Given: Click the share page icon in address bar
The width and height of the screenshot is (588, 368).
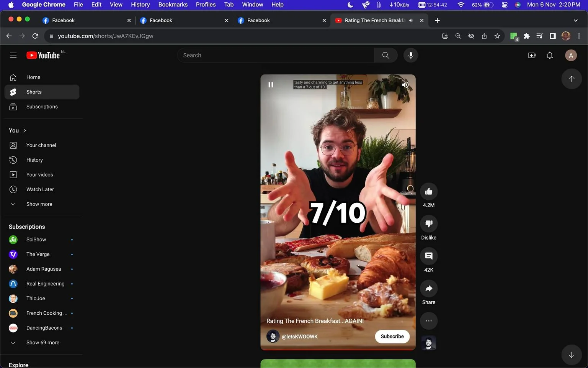Looking at the screenshot, I should (484, 36).
